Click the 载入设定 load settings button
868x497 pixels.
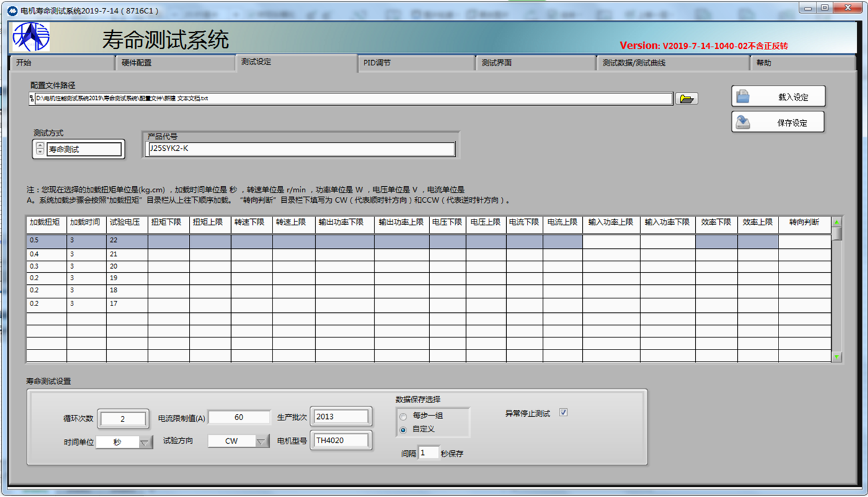click(x=778, y=97)
